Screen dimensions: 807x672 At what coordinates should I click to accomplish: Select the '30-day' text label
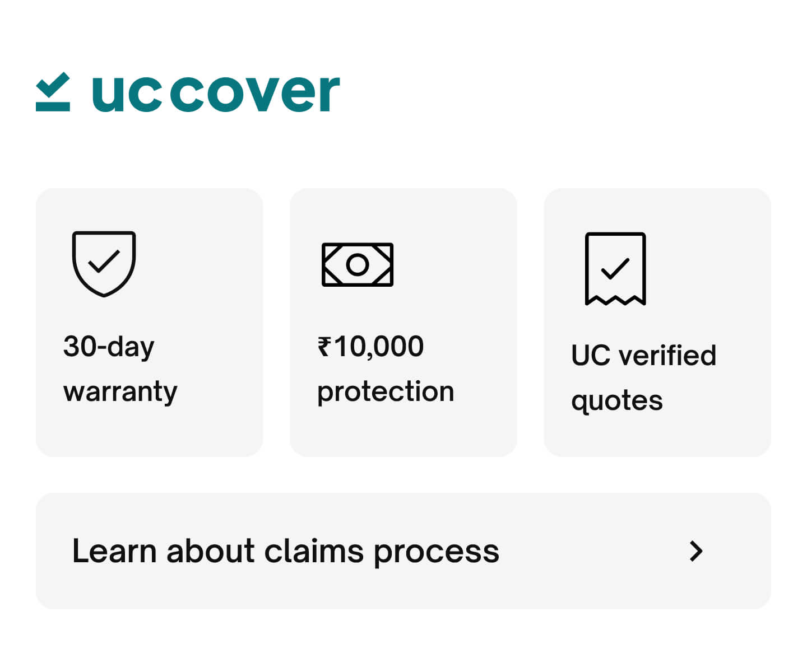[x=109, y=347]
